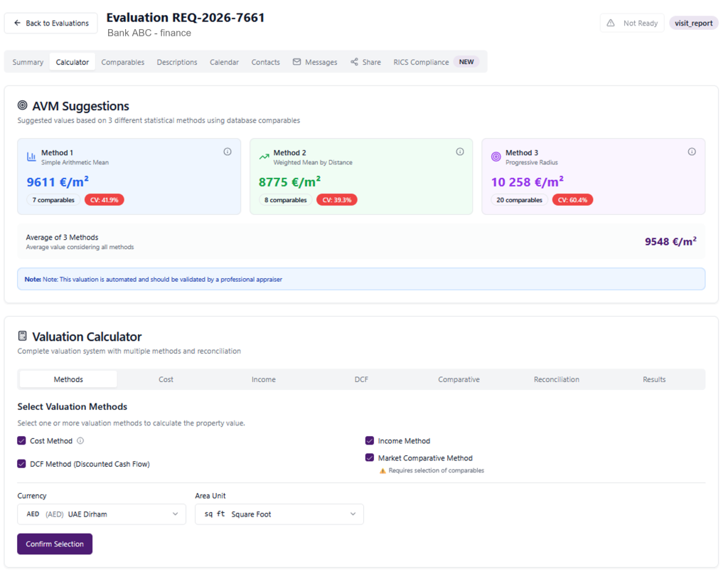This screenshot has width=728, height=577.
Task: Expand the Area Unit dropdown
Action: pos(279,514)
